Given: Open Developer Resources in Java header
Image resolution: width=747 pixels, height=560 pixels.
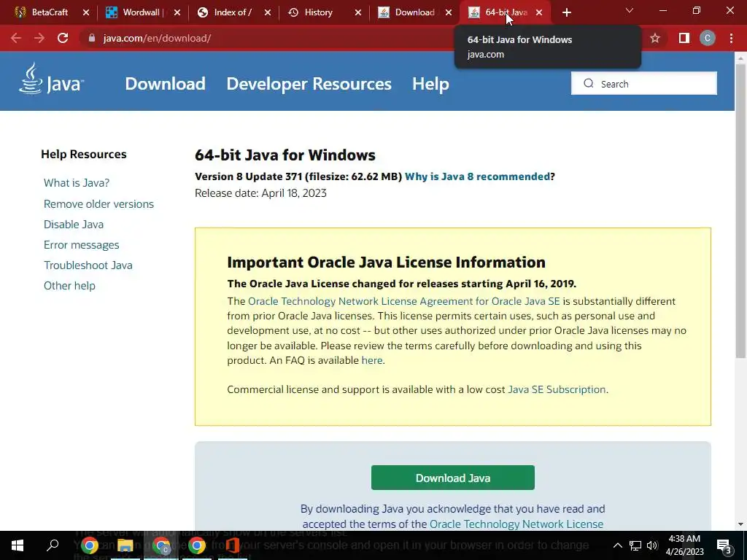Looking at the screenshot, I should click(309, 84).
